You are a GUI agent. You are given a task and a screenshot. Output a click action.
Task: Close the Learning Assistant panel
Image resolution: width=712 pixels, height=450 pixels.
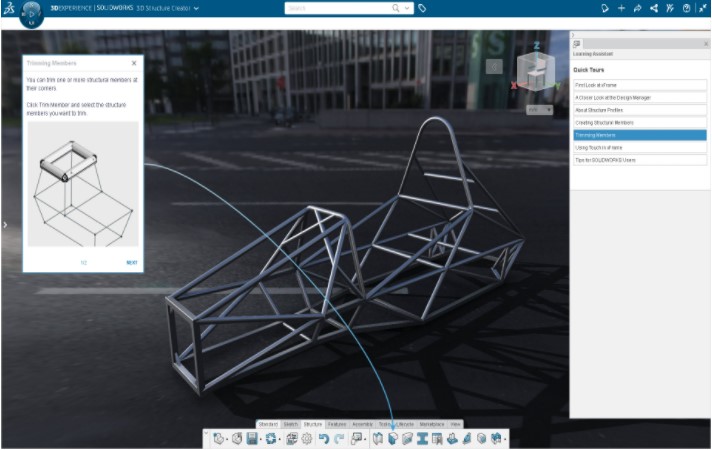pyautogui.click(x=706, y=44)
